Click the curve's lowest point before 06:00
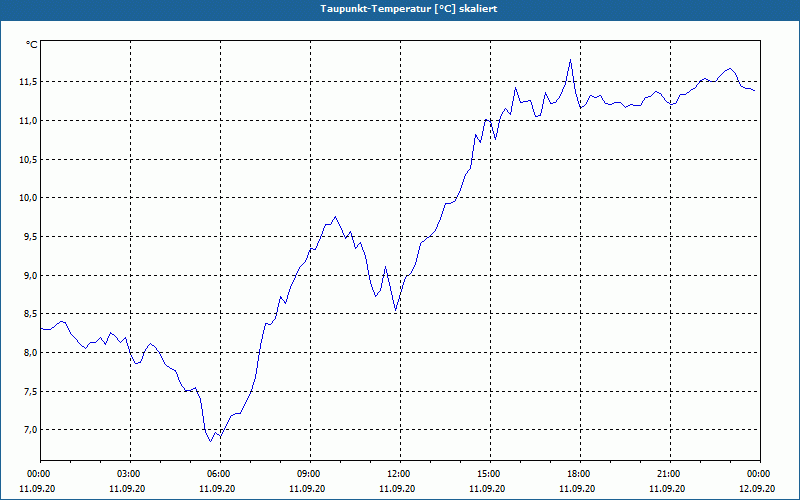Viewport: 800px width, 500px height. pos(210,441)
